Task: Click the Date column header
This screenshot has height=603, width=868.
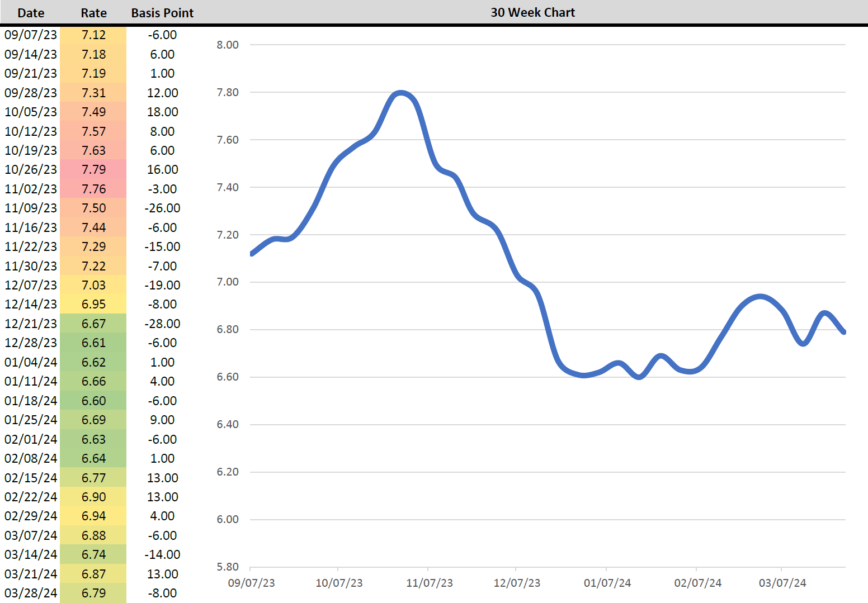Action: 31,13
